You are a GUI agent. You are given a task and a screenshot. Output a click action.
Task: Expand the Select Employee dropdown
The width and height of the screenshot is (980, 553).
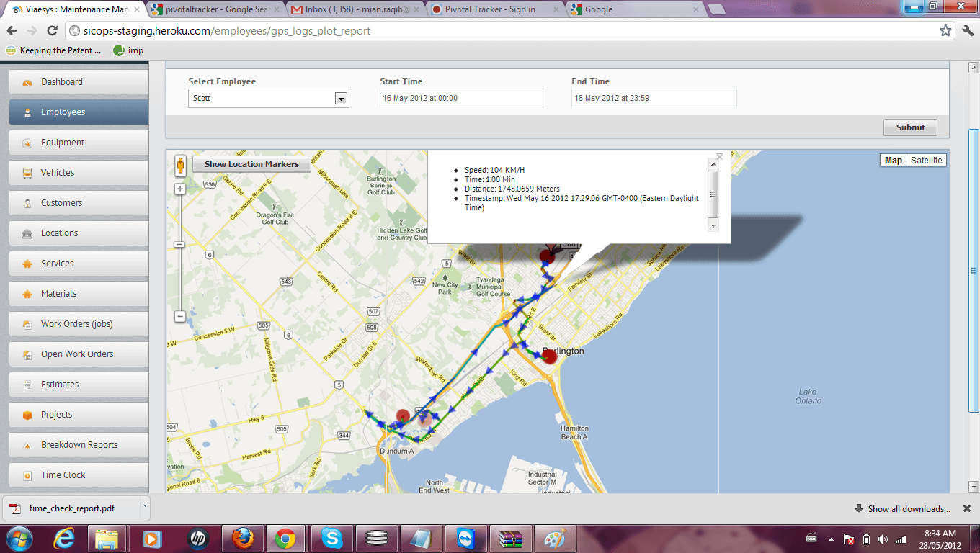pyautogui.click(x=342, y=99)
